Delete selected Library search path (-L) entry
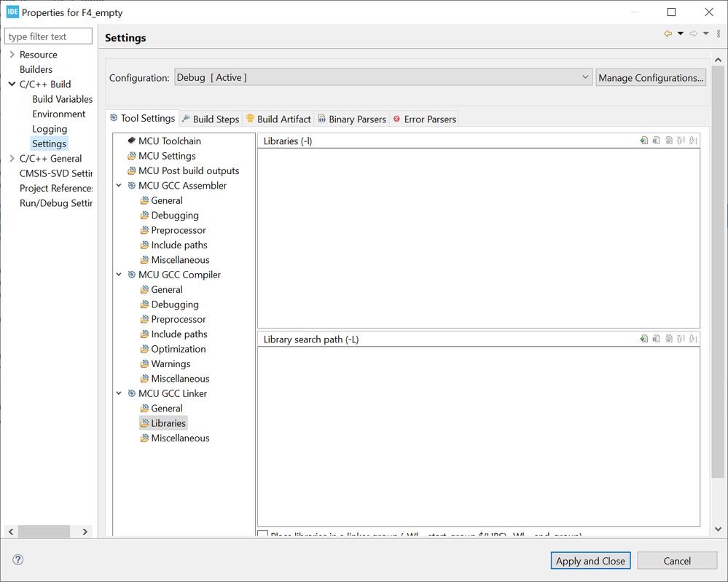The height and width of the screenshot is (582, 728). coord(657,339)
